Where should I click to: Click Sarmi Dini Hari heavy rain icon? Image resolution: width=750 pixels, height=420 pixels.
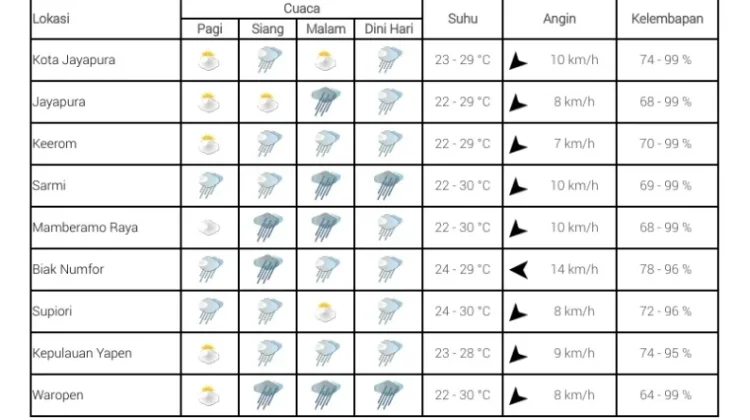pyautogui.click(x=388, y=186)
